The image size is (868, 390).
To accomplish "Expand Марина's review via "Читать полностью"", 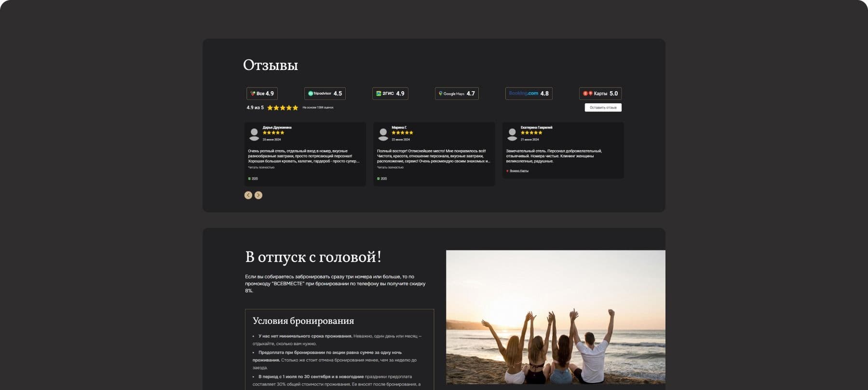I will [390, 167].
